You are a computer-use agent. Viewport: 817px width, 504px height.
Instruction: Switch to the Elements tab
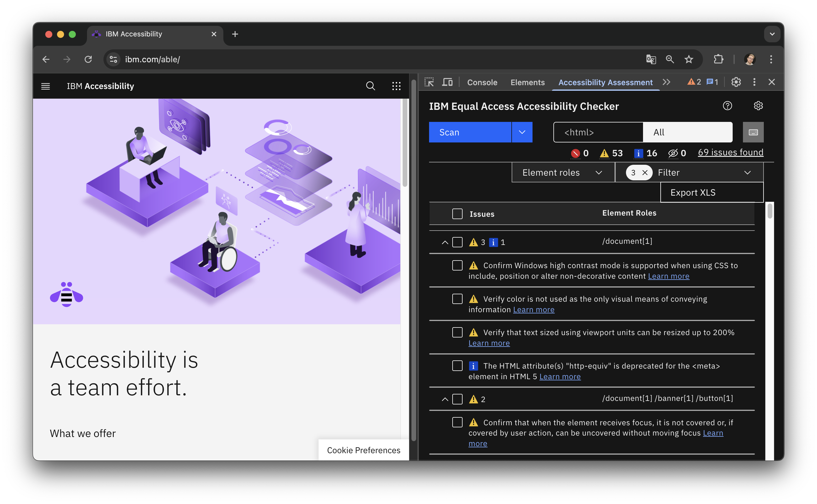[x=527, y=82]
